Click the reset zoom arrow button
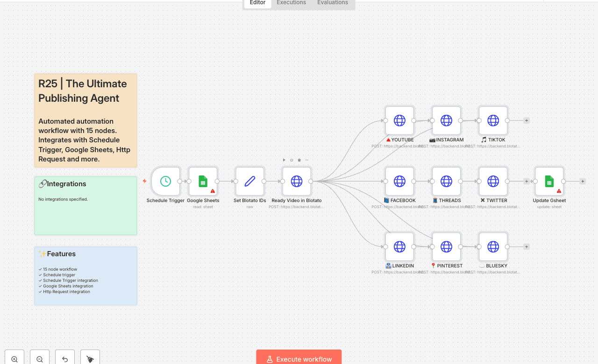Screen dimensions: 598x364 pyautogui.click(x=65, y=359)
